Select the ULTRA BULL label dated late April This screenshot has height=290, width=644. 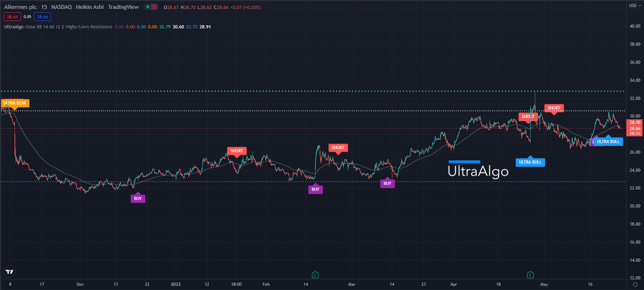pyautogui.click(x=530, y=162)
